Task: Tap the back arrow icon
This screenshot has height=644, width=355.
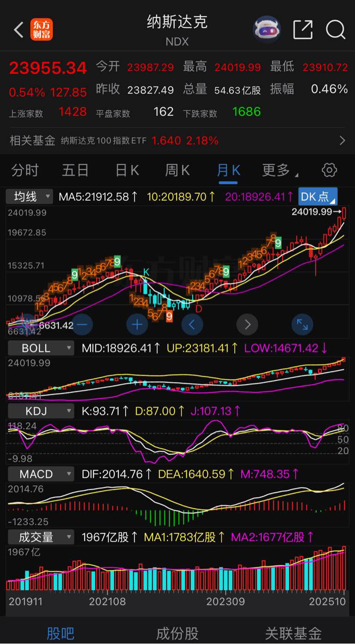Action: point(18,30)
